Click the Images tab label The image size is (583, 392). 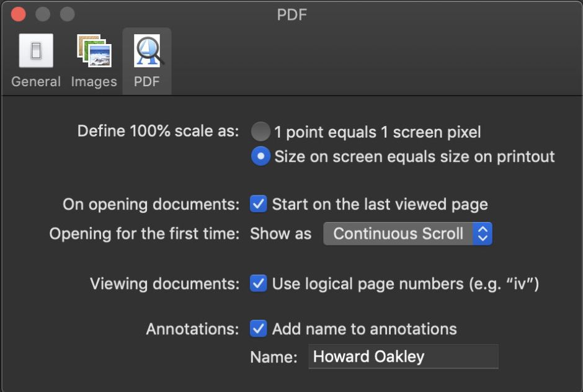[93, 81]
